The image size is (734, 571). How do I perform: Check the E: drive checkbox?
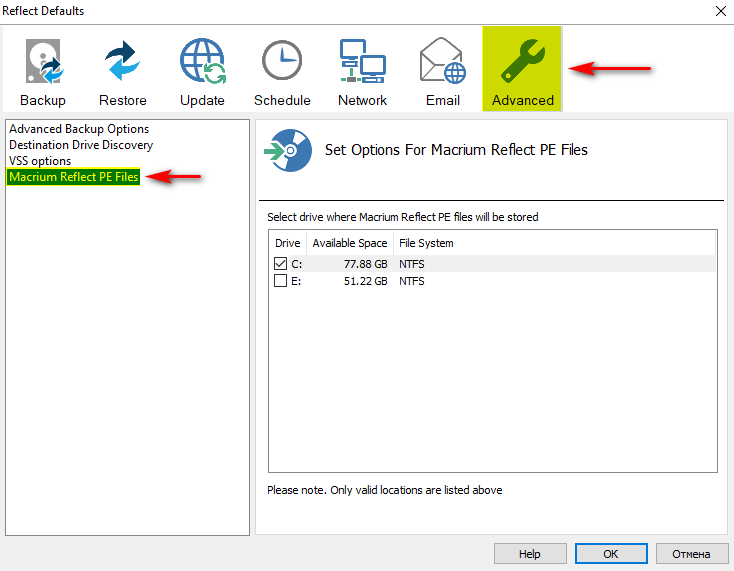point(280,281)
